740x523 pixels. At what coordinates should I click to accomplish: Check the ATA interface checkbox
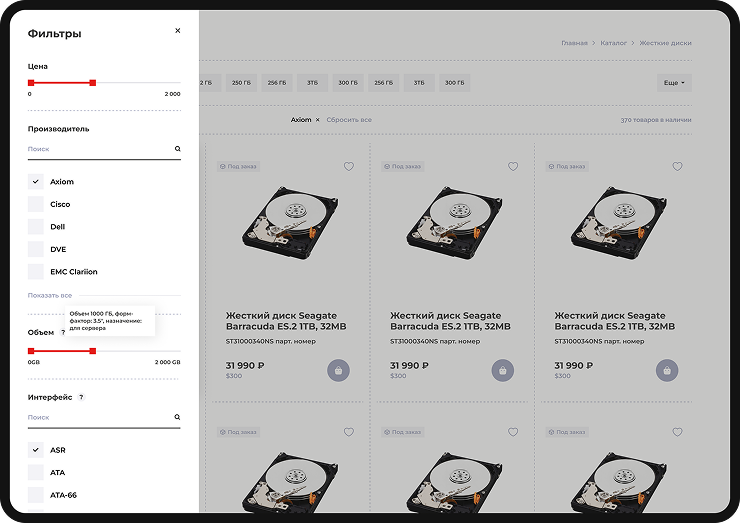click(x=36, y=472)
